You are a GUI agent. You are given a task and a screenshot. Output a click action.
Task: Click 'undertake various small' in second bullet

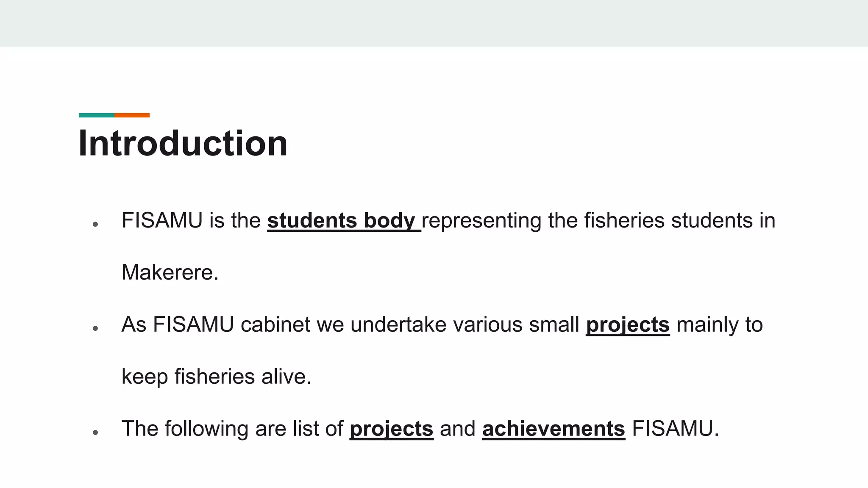(x=465, y=325)
